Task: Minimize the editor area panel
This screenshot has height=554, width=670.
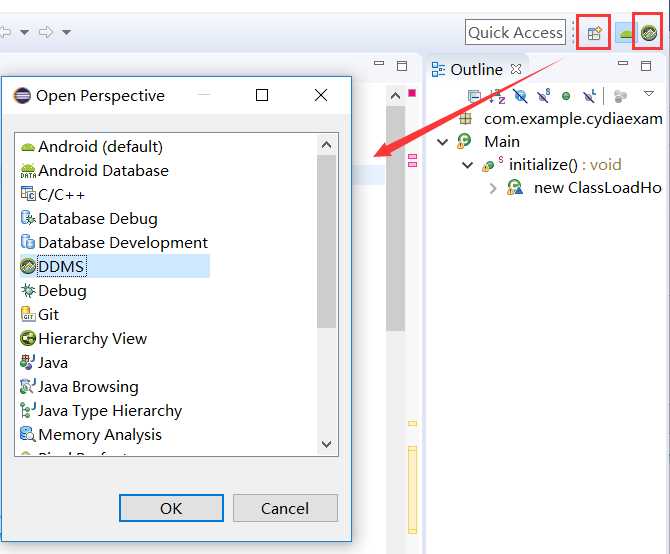Action: (379, 63)
